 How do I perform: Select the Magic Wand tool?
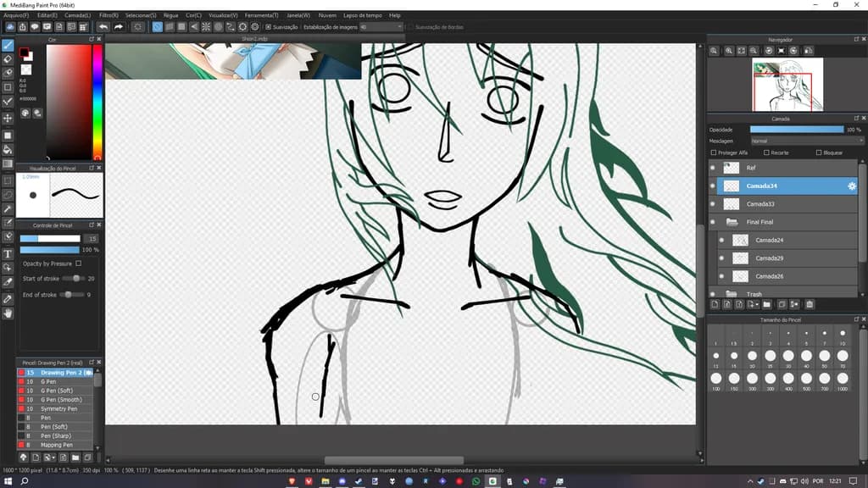click(8, 209)
